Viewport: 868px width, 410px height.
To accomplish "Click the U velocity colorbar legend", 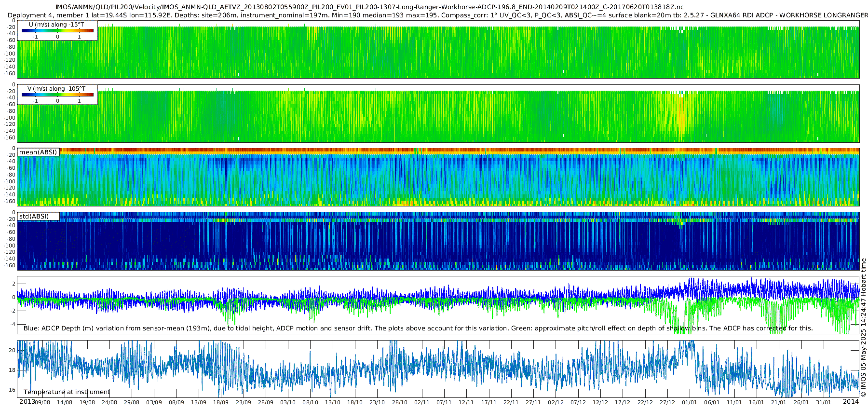I will [x=57, y=30].
